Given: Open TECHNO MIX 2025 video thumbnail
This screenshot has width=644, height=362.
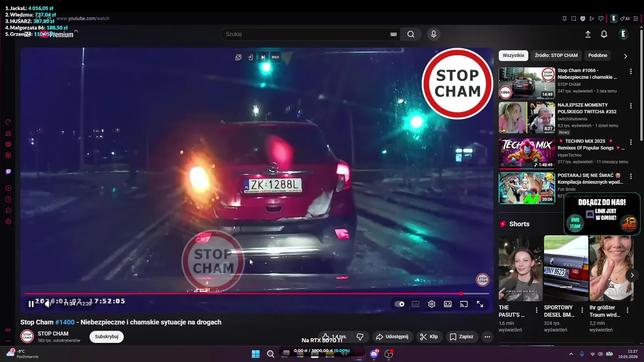Looking at the screenshot, I should point(527,153).
